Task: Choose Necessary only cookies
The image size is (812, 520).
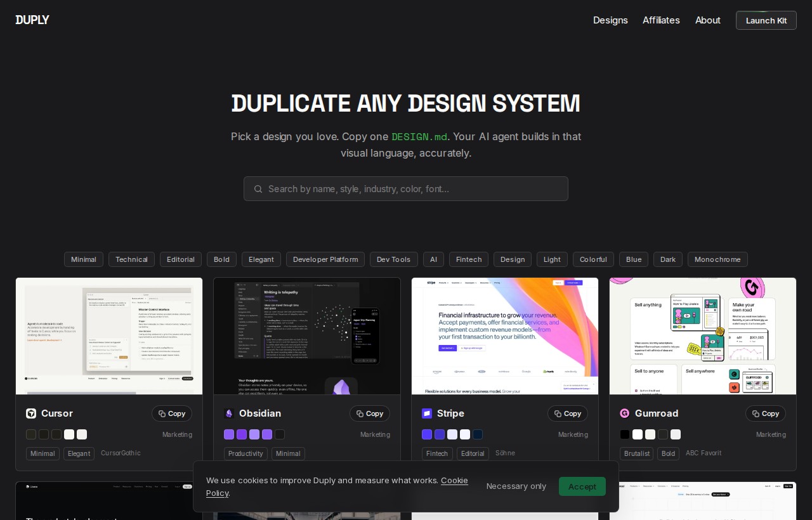Action: coord(516,486)
